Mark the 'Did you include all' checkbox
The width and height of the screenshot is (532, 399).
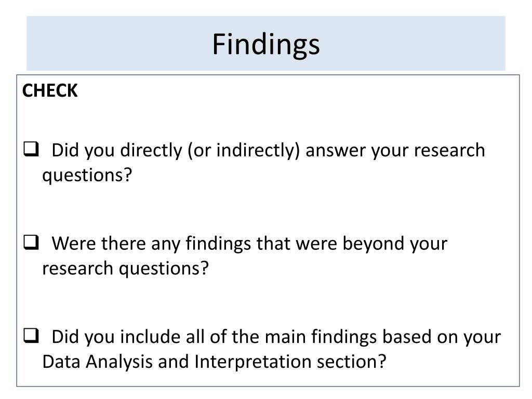pos(31,336)
